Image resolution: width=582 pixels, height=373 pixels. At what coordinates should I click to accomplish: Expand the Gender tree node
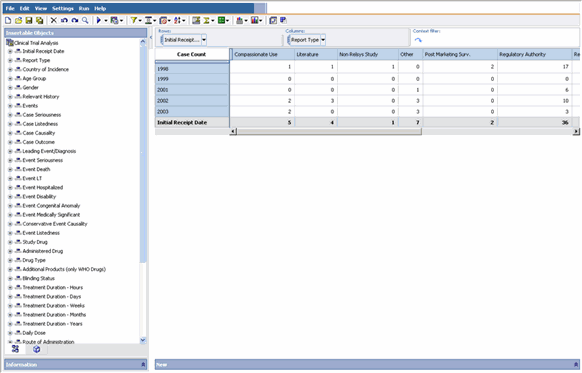10,88
